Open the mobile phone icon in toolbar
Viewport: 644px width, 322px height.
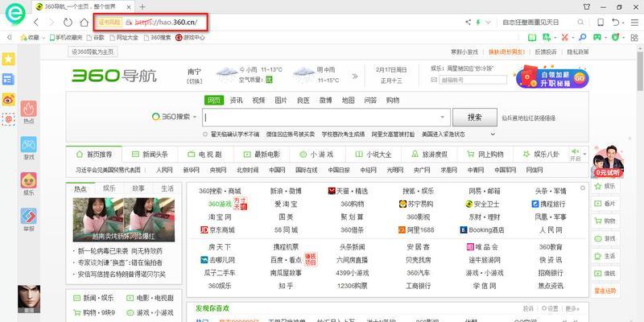pyautogui.click(x=600, y=23)
